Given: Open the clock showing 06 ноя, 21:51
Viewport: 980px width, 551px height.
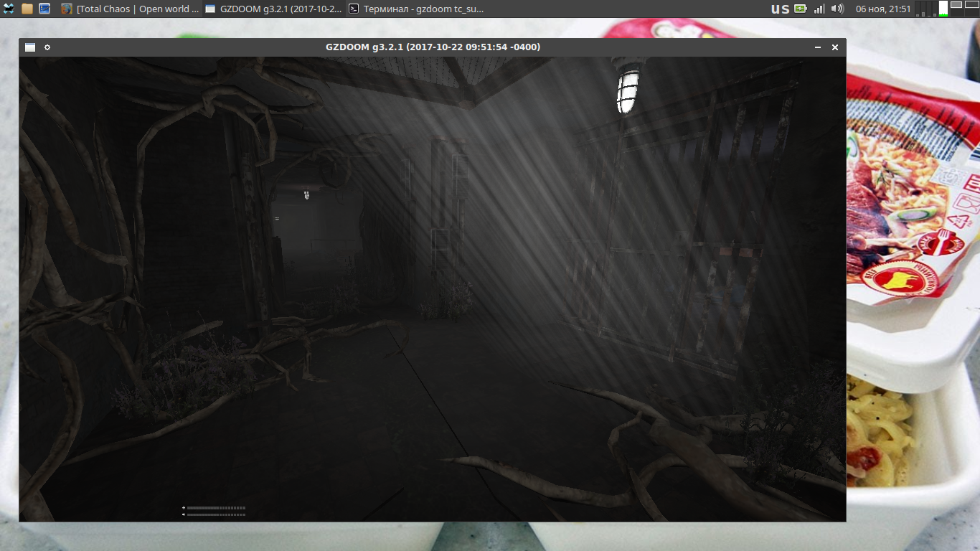Looking at the screenshot, I should point(883,9).
